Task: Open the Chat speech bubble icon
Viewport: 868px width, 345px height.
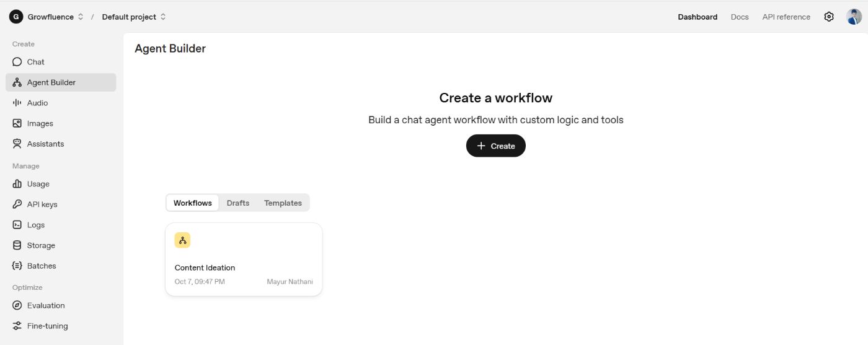Action: 17,62
